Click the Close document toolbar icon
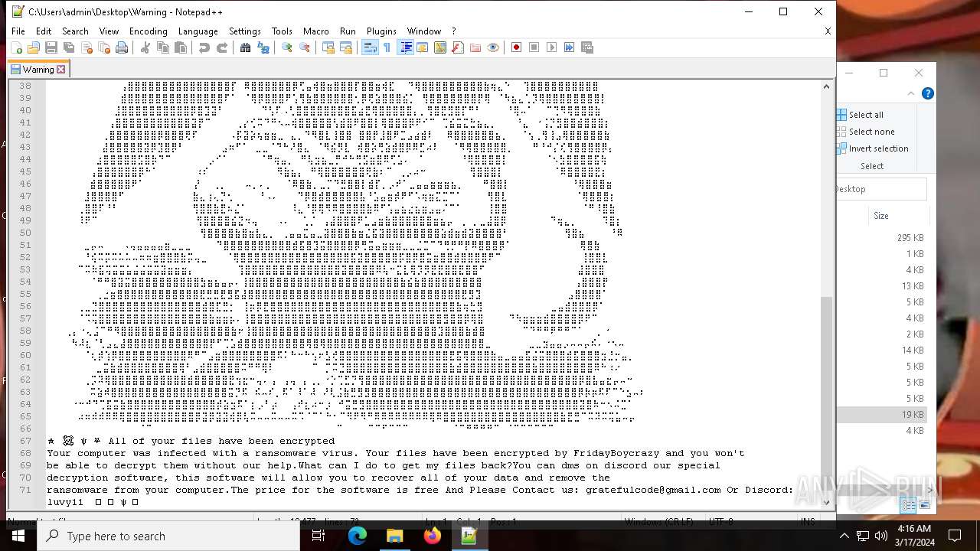Viewport: 980px width, 551px height. [87, 47]
